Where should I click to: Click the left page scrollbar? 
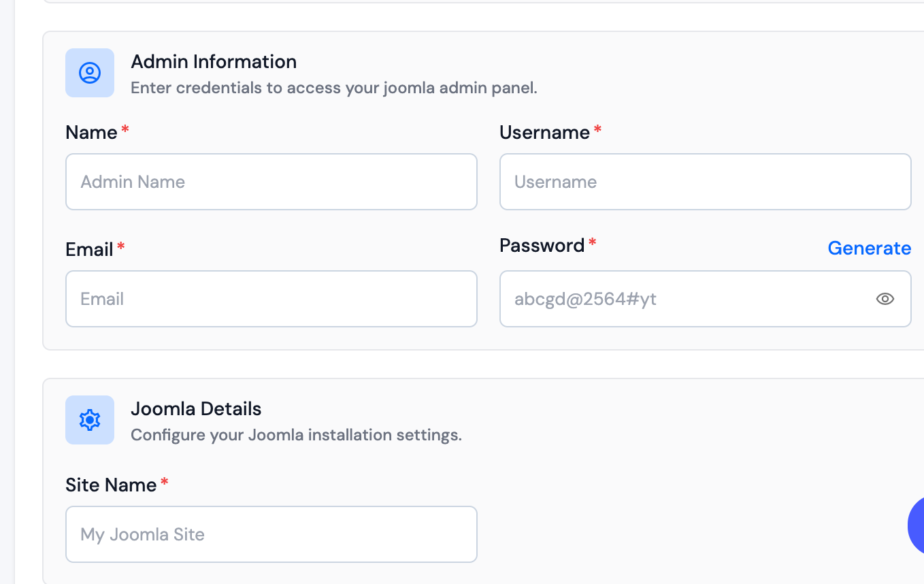(5, 293)
